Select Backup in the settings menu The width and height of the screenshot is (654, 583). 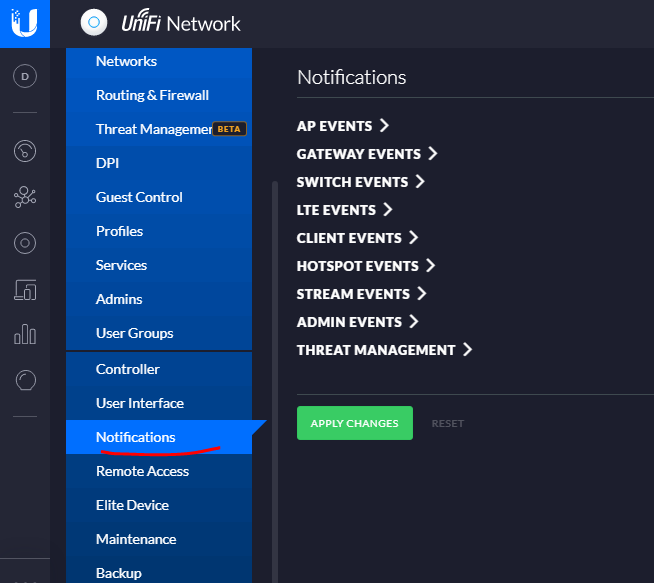(159, 573)
